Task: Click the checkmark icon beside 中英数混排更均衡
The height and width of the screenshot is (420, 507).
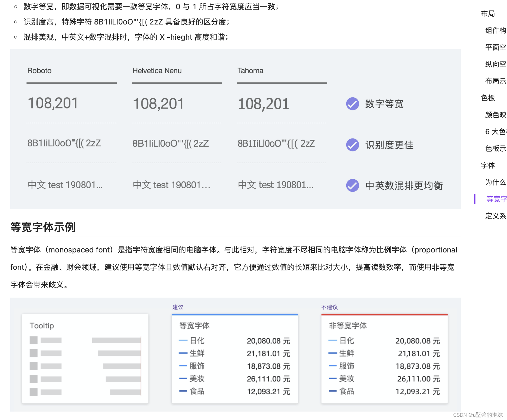Action: [353, 186]
